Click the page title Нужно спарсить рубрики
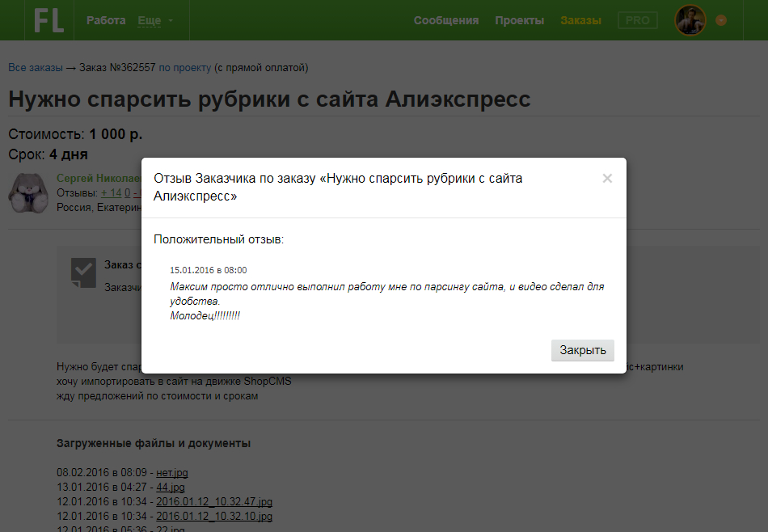The image size is (768, 532). [269, 99]
